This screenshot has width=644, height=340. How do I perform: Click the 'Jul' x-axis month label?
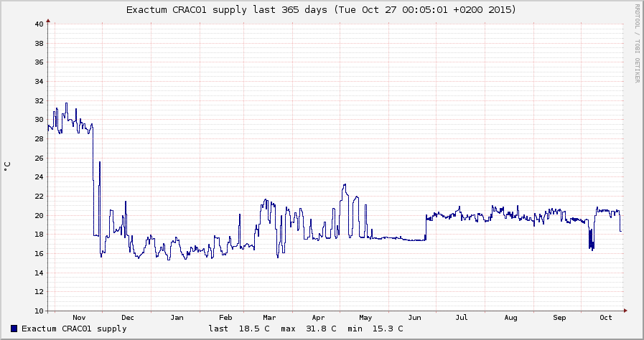(x=462, y=318)
